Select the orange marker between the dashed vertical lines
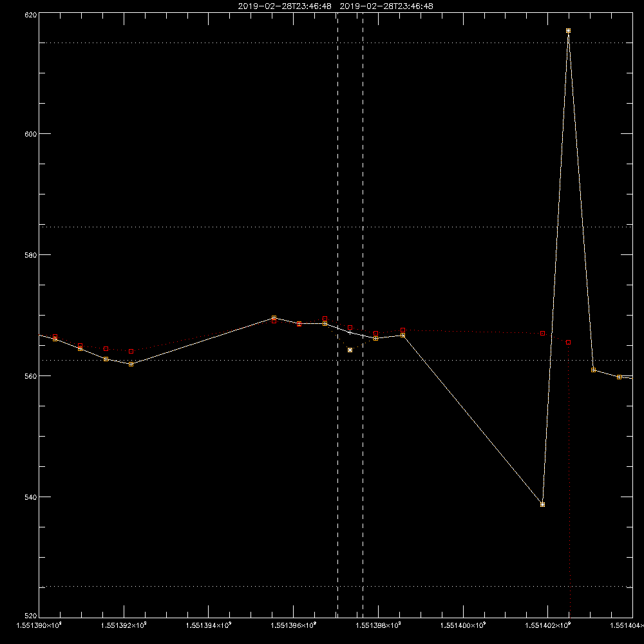The height and width of the screenshot is (644, 644). coord(350,350)
